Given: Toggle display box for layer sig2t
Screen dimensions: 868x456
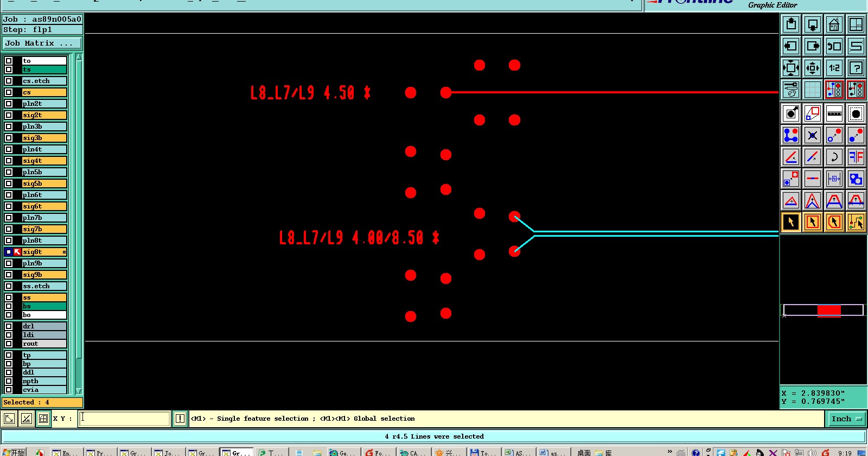Looking at the screenshot, I should click(9, 115).
